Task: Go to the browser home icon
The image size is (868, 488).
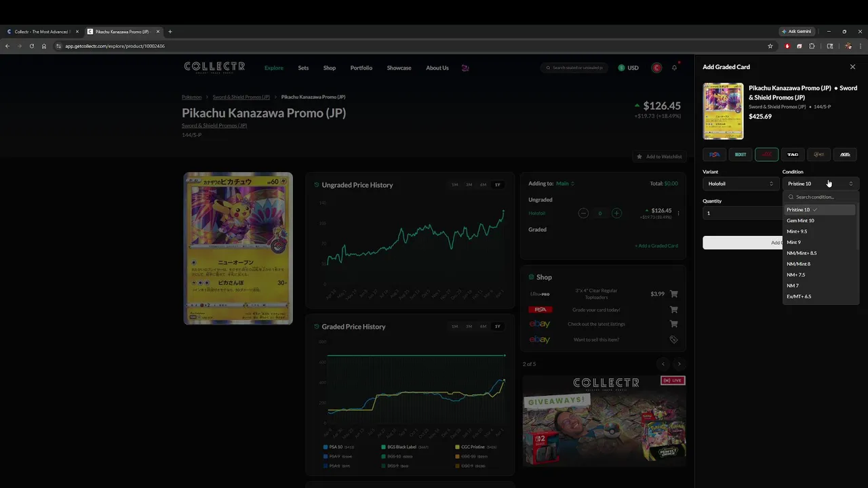Action: pos(44,46)
